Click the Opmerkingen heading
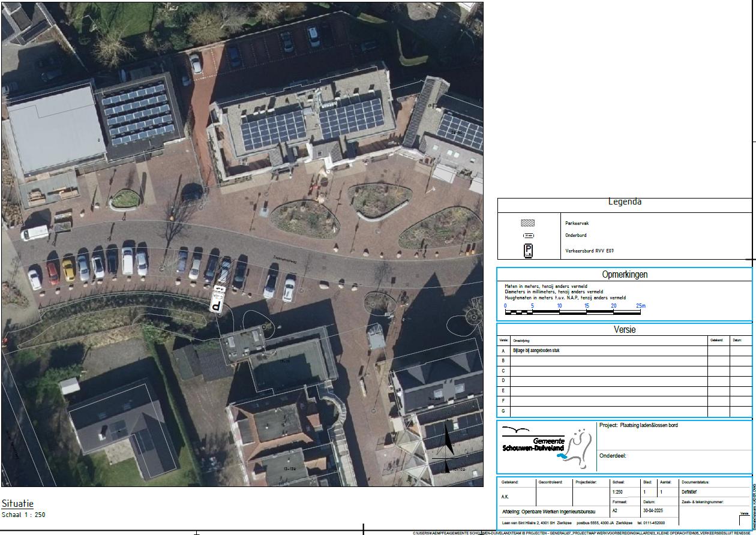Screen dimensions: 756x535 [x=625, y=275]
